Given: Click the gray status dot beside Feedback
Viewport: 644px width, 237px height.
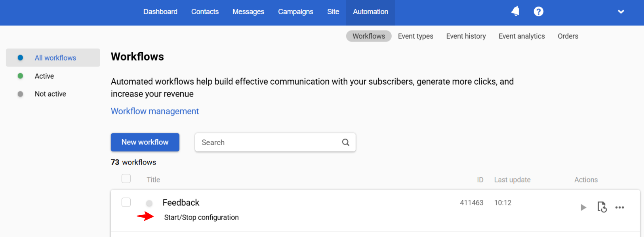Looking at the screenshot, I should [x=149, y=203].
